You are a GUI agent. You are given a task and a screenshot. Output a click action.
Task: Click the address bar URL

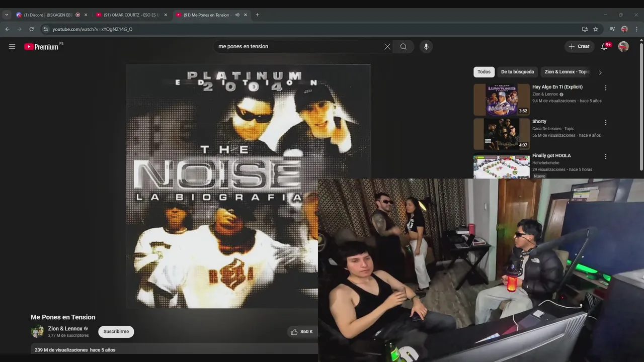pos(93,29)
